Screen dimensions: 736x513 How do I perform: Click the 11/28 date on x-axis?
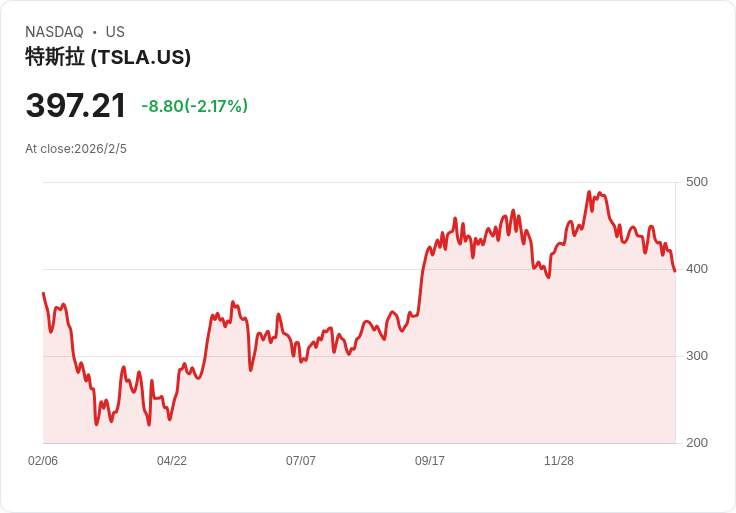coord(559,461)
